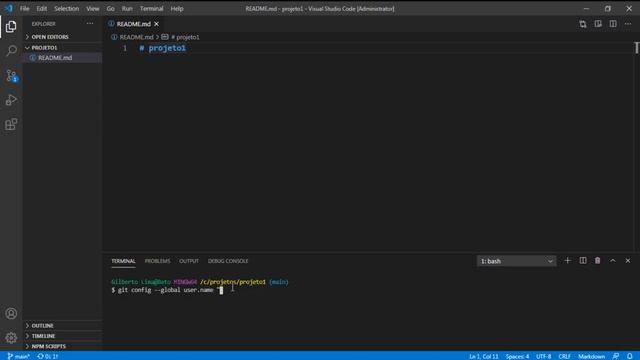Open the View menu
640x360 pixels.
pyautogui.click(x=93, y=9)
